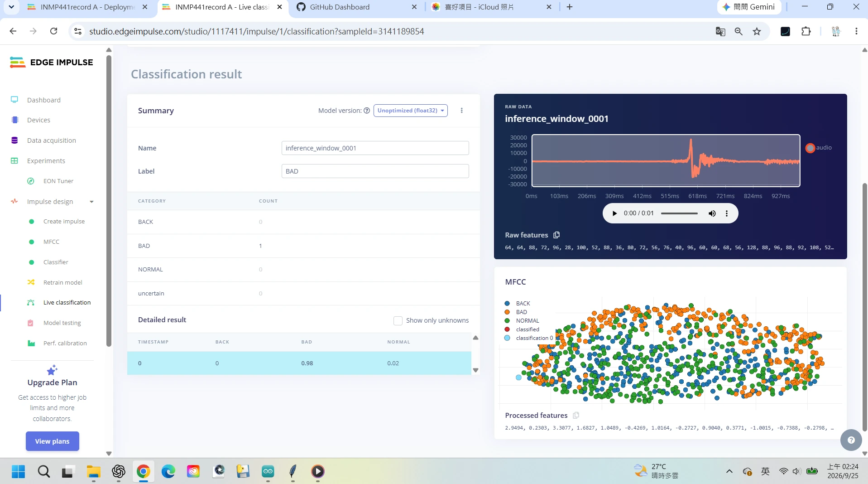Toggle audio series in raw data chart
Viewport: 868px width, 484px height.
pos(819,148)
